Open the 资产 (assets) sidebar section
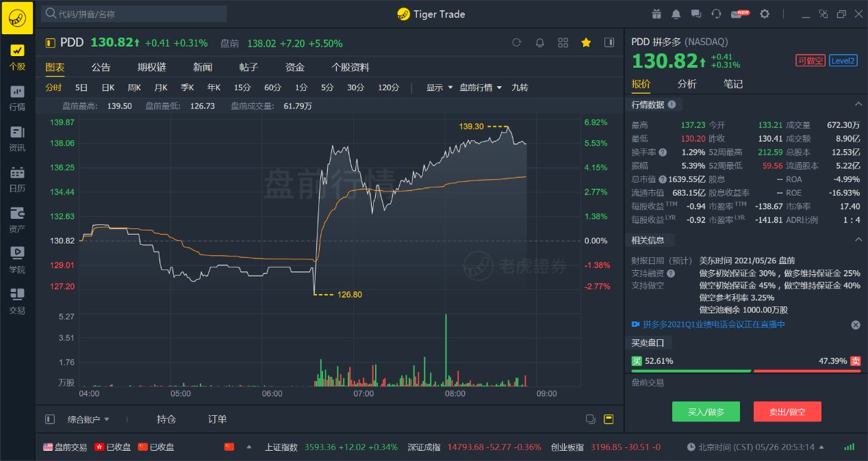868x461 pixels. [17, 220]
